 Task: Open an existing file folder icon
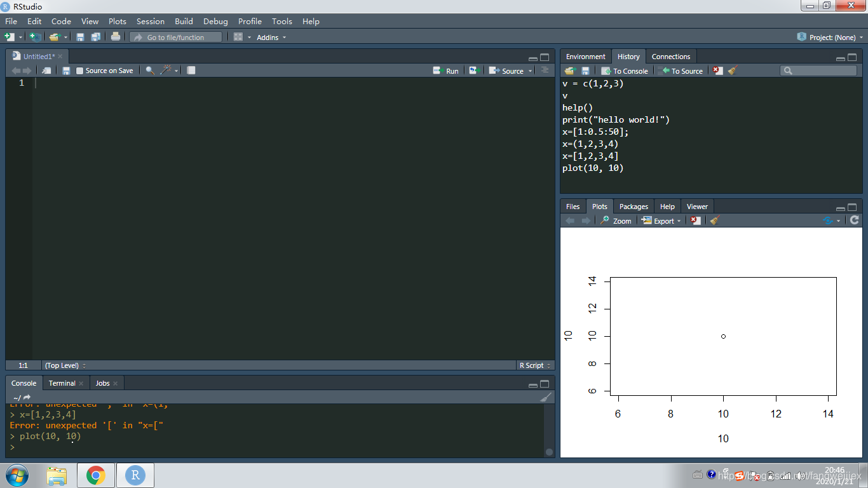coord(55,37)
